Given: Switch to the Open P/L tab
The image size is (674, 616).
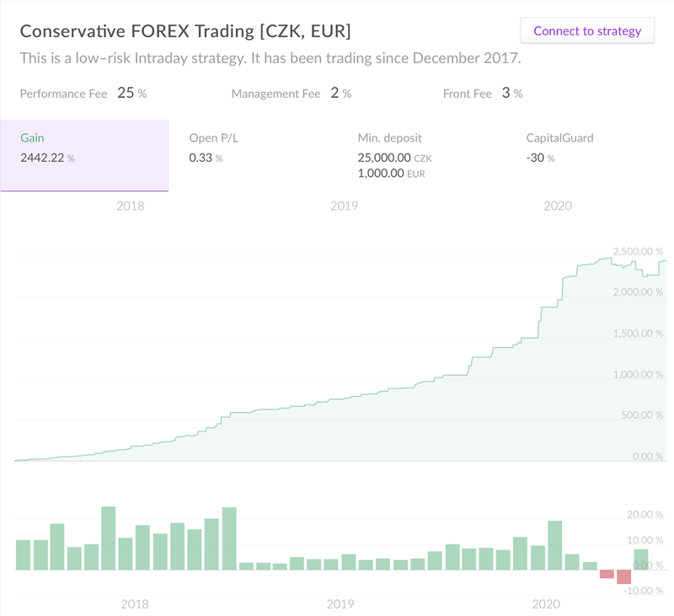Looking at the screenshot, I should [253, 156].
